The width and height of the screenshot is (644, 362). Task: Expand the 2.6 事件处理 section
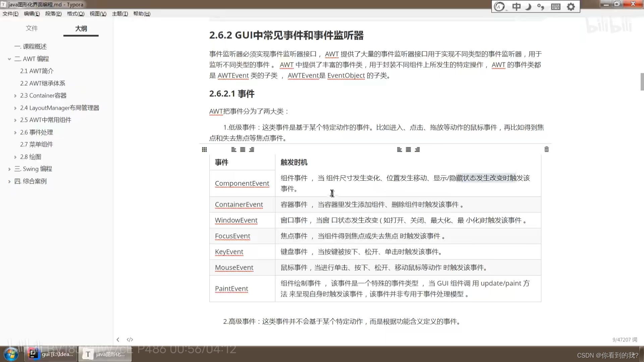click(15, 132)
